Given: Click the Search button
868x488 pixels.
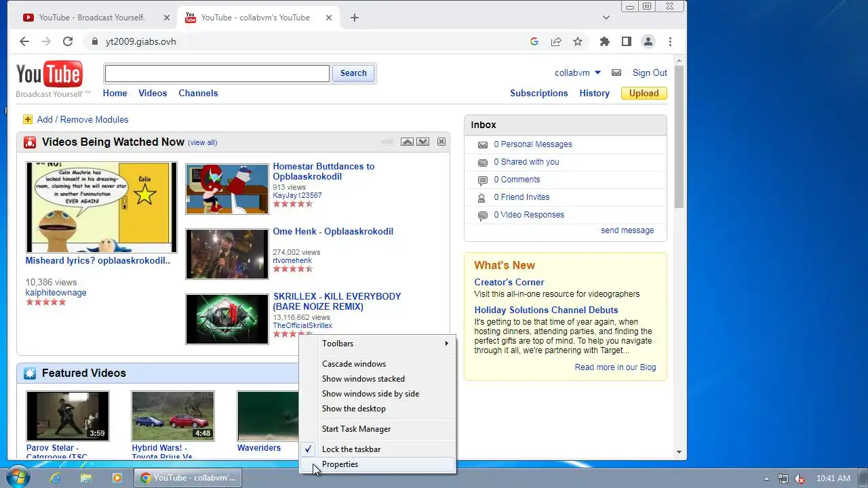Looking at the screenshot, I should point(353,73).
